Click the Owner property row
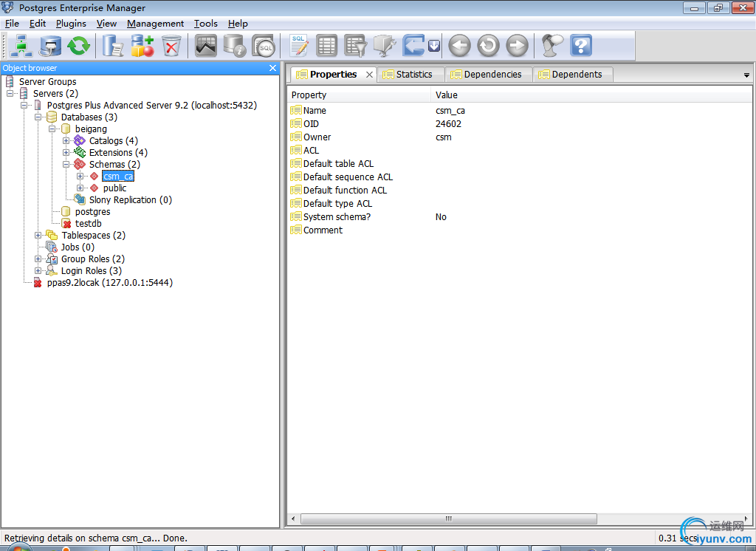Viewport: 756px width, 551px height. click(520, 137)
